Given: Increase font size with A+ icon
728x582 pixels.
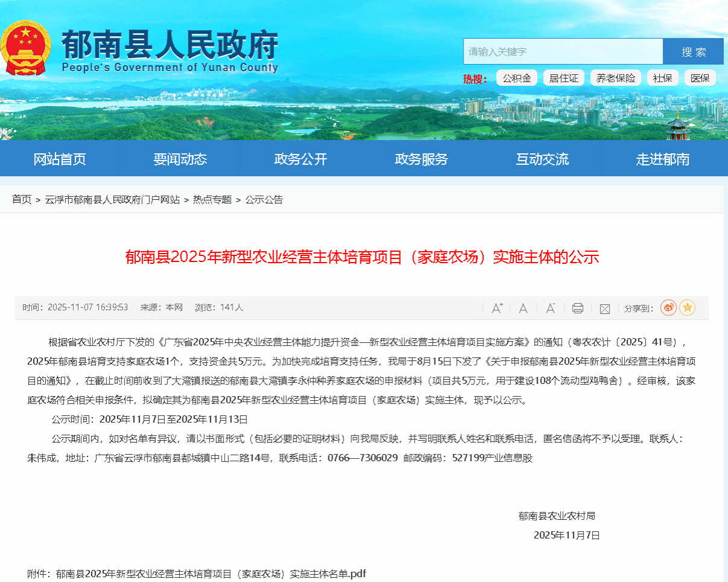Looking at the screenshot, I should (497, 308).
